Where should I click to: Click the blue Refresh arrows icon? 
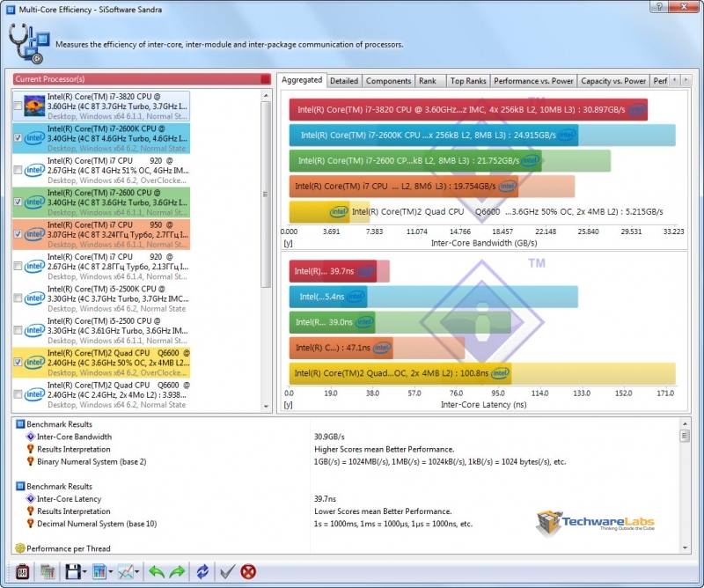(202, 571)
